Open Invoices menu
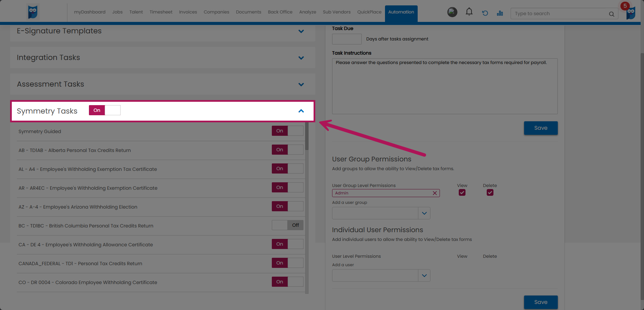This screenshot has height=310, width=644. pyautogui.click(x=188, y=12)
